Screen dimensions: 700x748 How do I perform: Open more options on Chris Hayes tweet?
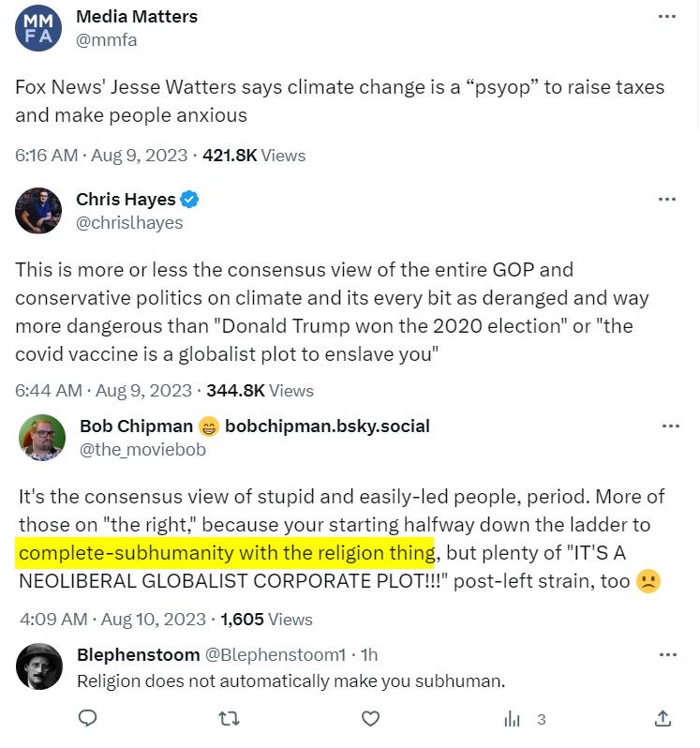[x=666, y=200]
